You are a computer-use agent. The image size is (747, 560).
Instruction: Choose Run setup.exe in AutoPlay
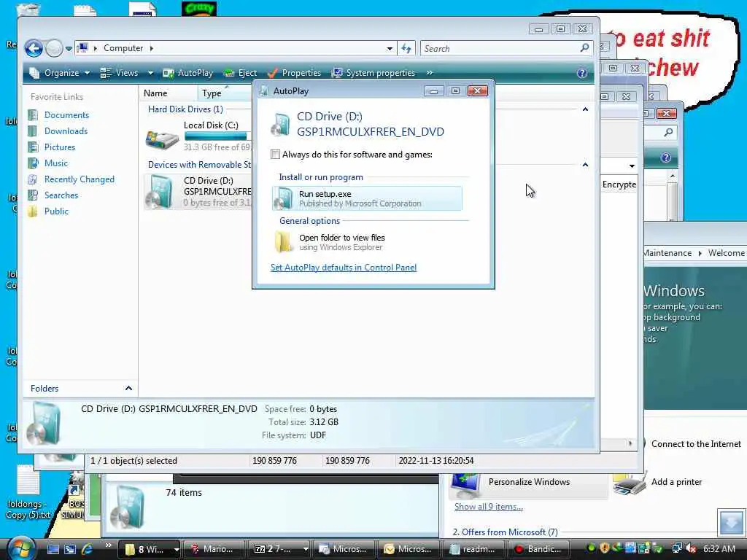367,198
